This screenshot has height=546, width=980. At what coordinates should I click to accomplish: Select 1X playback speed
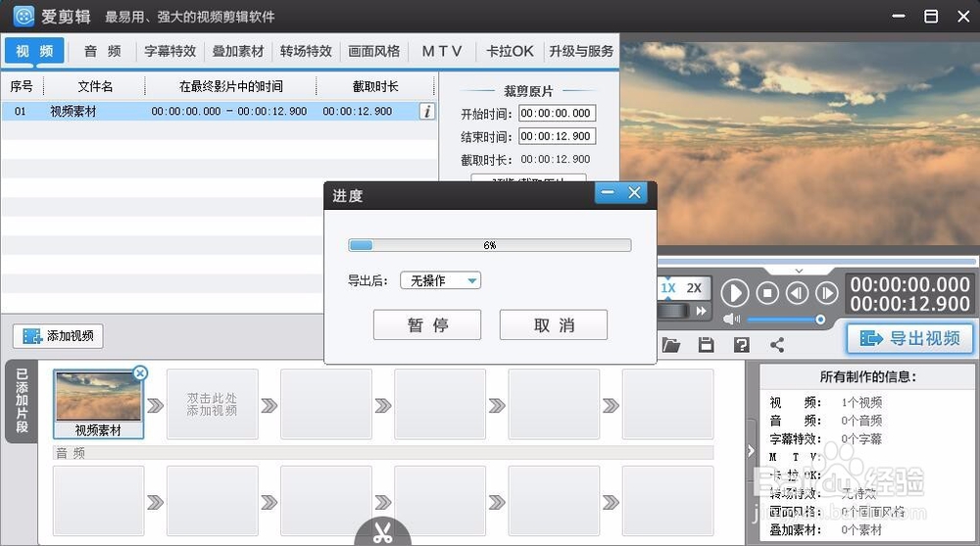(x=668, y=287)
